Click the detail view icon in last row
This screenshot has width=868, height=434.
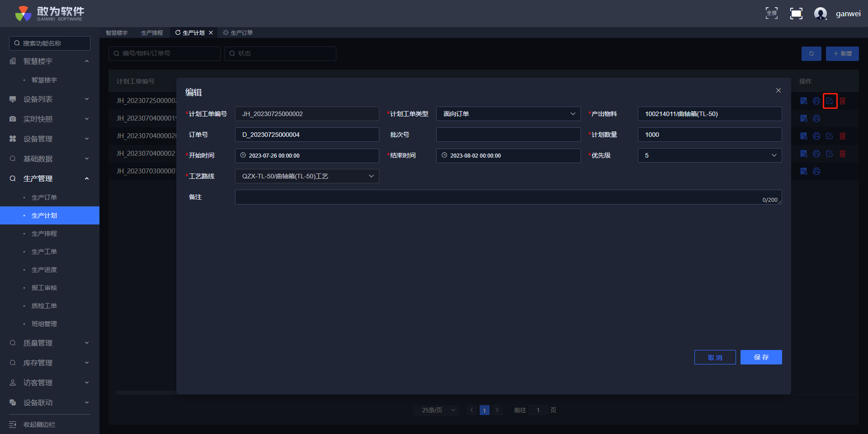pos(803,172)
